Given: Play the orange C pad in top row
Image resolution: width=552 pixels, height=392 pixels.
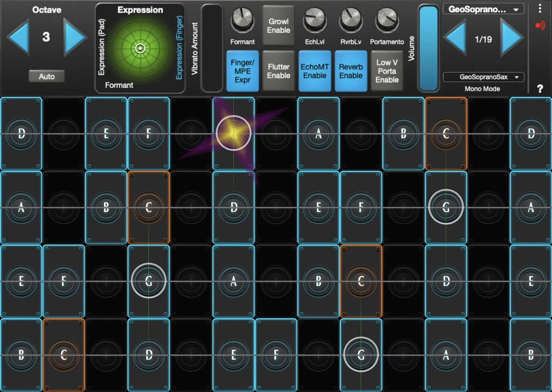Looking at the screenshot, I should 446,133.
